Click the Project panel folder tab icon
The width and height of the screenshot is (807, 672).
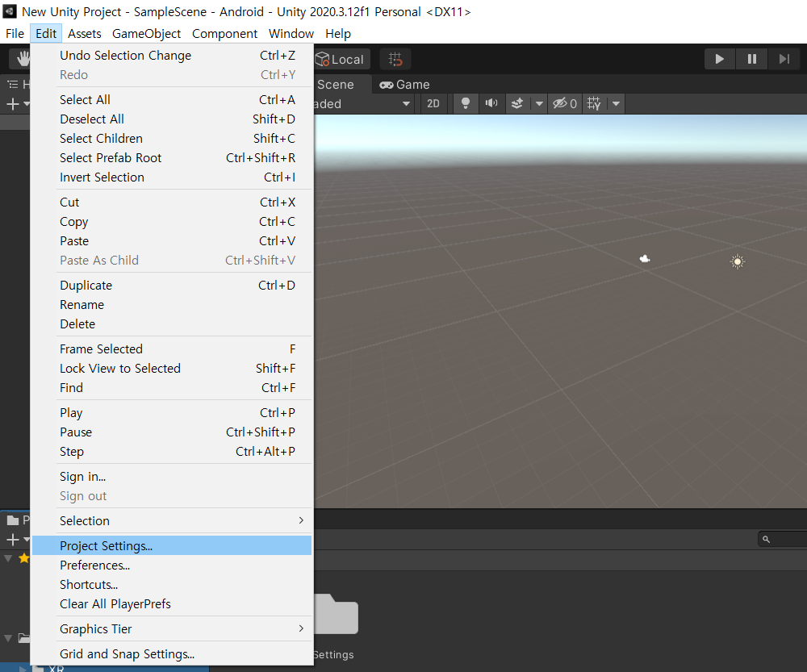[12, 520]
